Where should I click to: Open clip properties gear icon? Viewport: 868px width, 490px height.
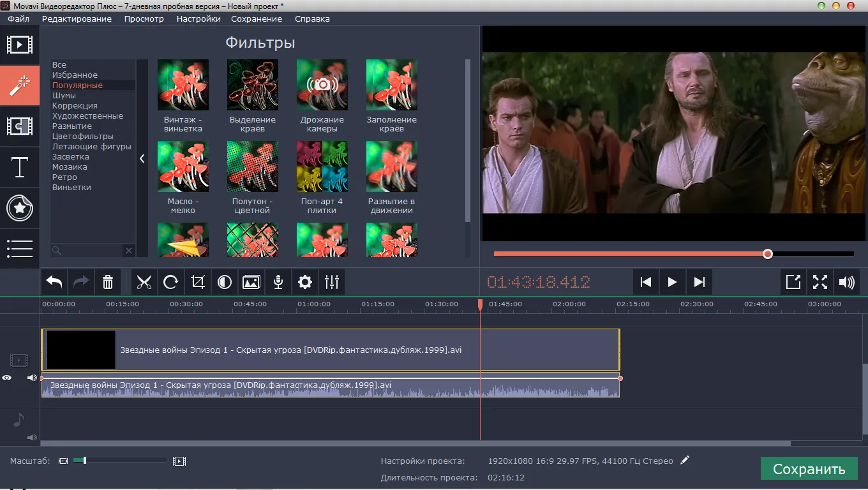[x=305, y=282]
